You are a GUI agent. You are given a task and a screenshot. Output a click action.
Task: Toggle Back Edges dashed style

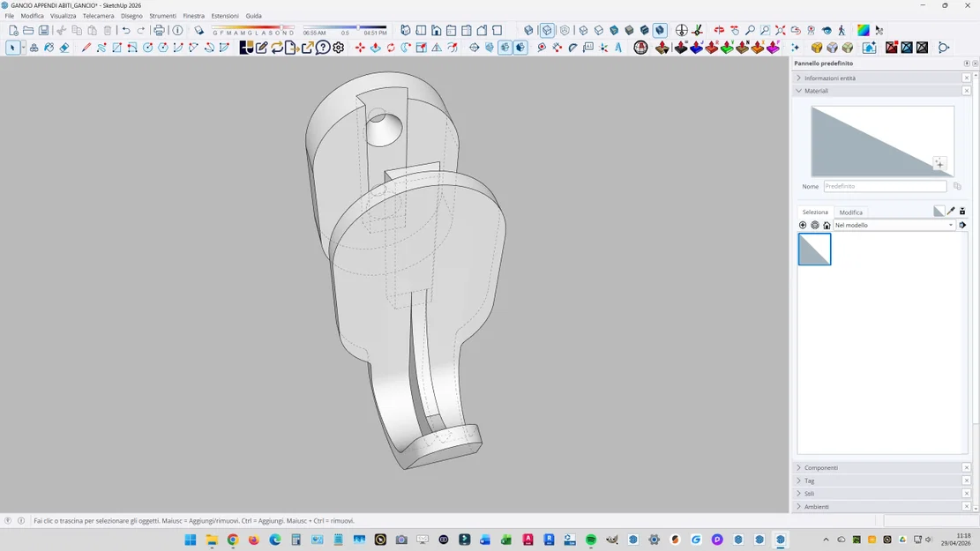[547, 30]
